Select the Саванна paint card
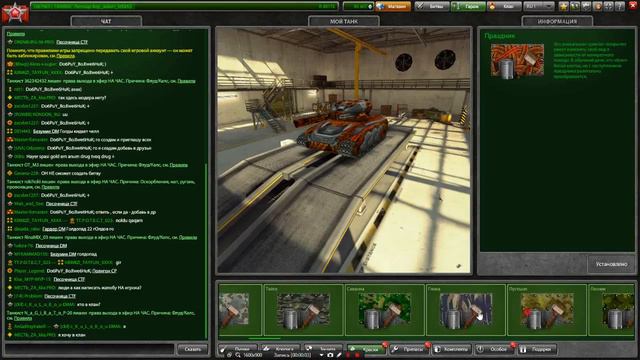This screenshot has height=360, width=640. click(x=384, y=310)
